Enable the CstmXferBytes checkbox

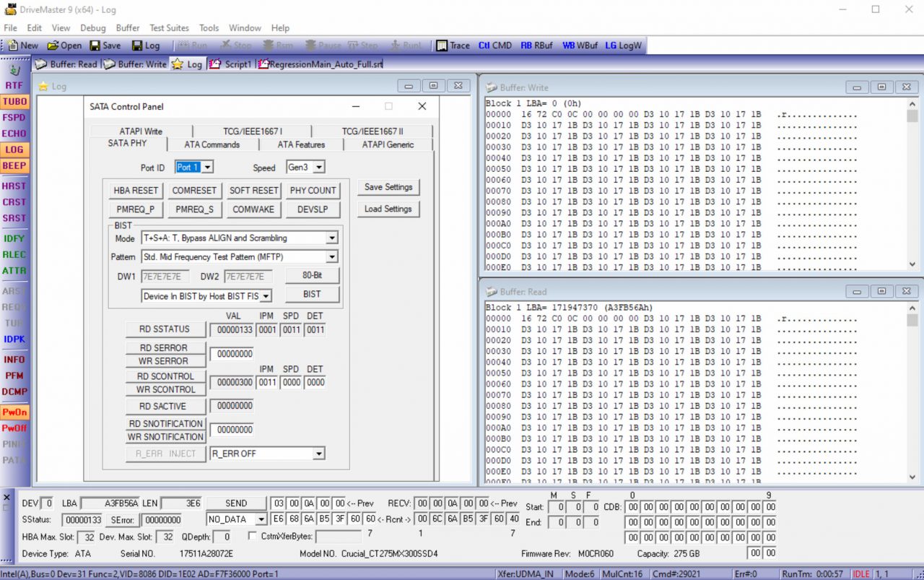(252, 537)
